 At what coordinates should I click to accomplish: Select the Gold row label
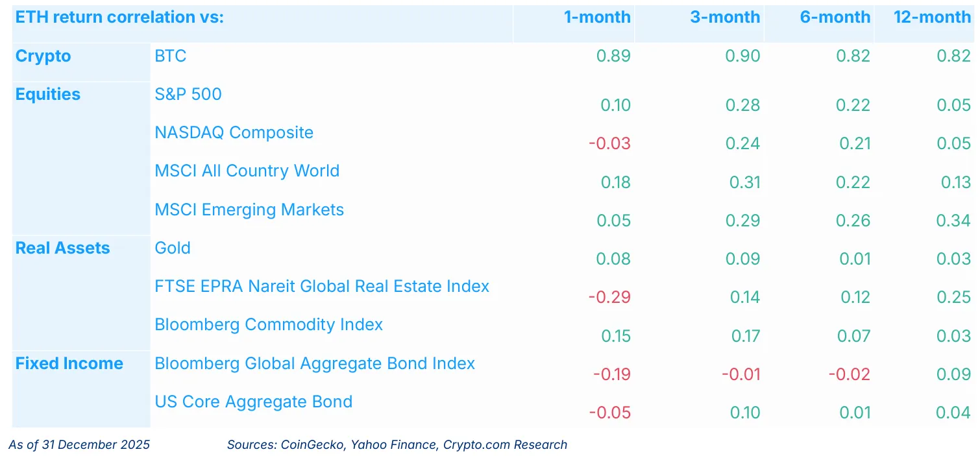click(173, 248)
